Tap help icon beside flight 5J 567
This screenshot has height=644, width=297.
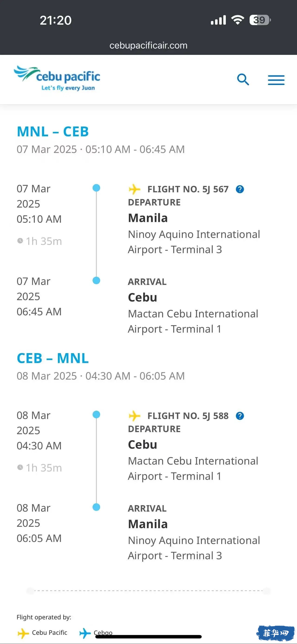[x=240, y=189]
